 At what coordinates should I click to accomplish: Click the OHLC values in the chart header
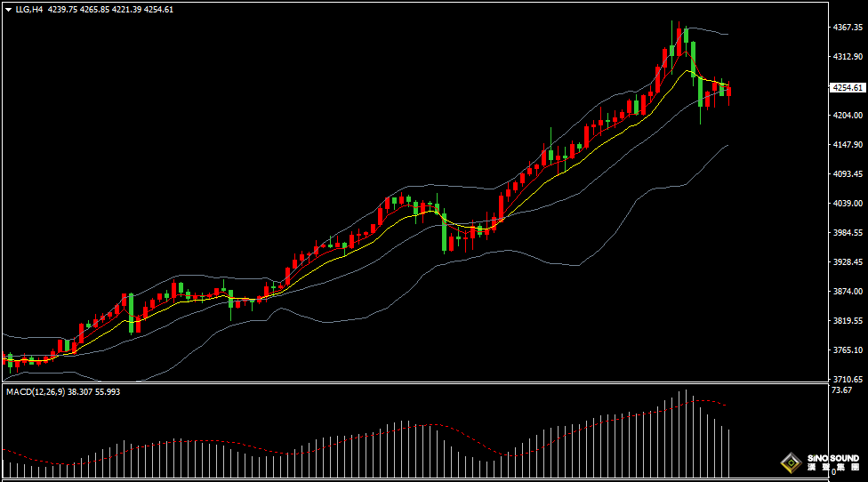point(123,9)
